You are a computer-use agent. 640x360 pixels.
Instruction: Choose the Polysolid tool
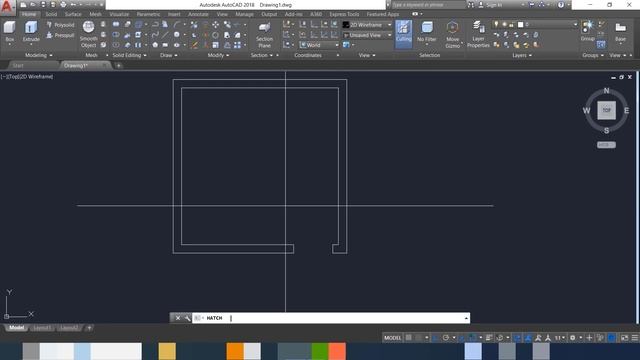(x=60, y=25)
